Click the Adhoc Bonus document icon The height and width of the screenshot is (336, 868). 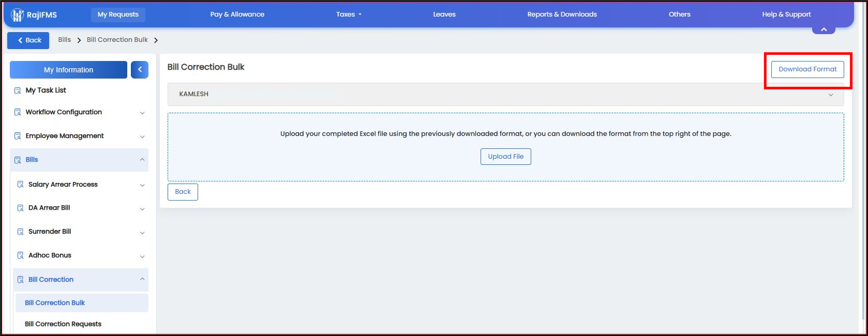click(21, 255)
